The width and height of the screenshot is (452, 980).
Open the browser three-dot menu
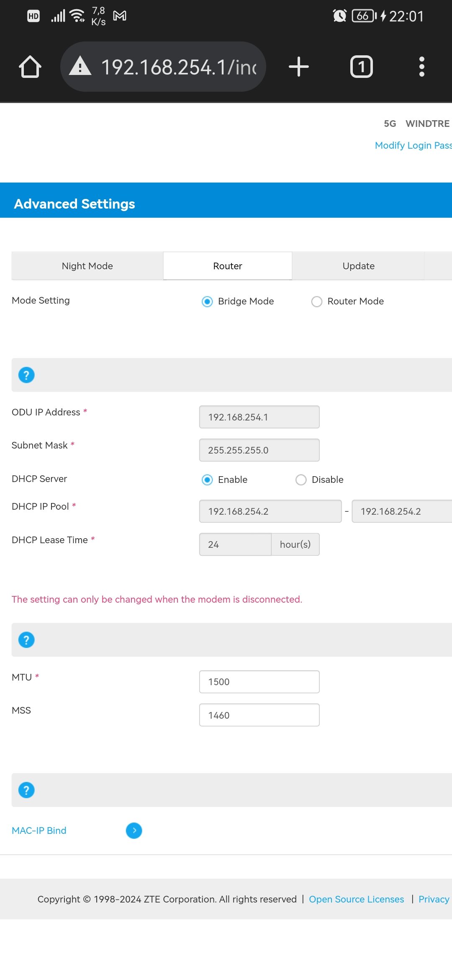[x=421, y=67]
